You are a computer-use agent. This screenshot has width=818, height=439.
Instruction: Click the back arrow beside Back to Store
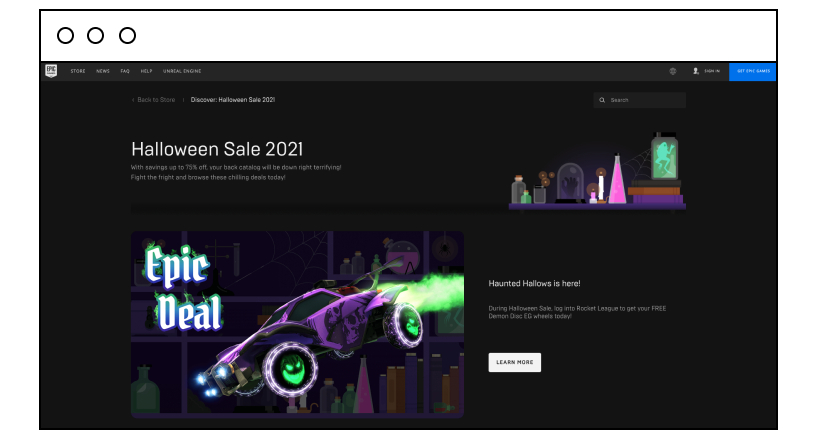point(133,100)
